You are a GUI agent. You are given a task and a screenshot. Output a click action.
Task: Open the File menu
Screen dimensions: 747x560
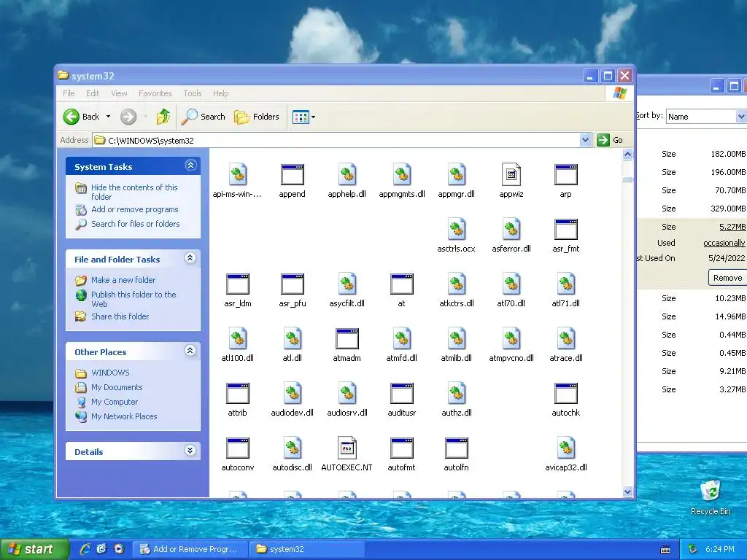point(69,93)
